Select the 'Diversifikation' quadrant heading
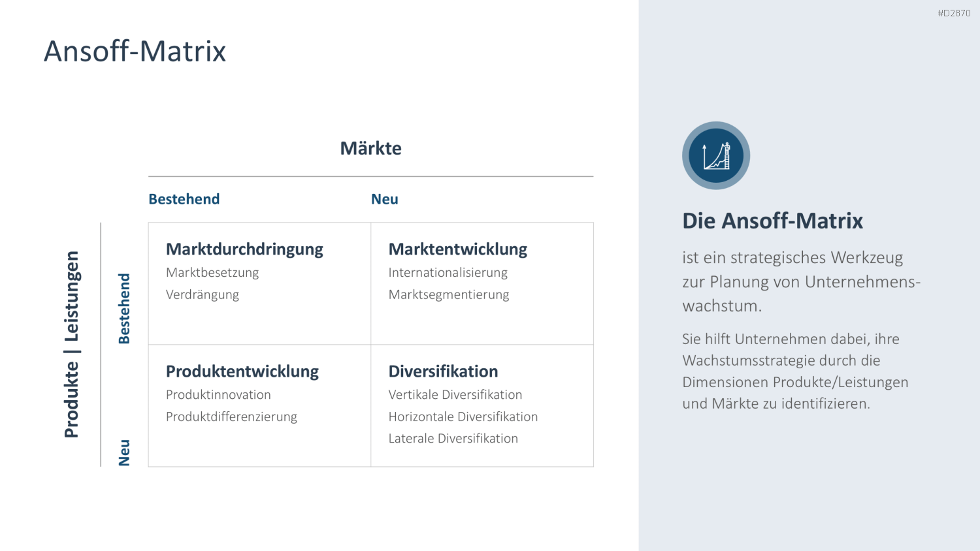980x551 pixels. pyautogui.click(x=443, y=371)
